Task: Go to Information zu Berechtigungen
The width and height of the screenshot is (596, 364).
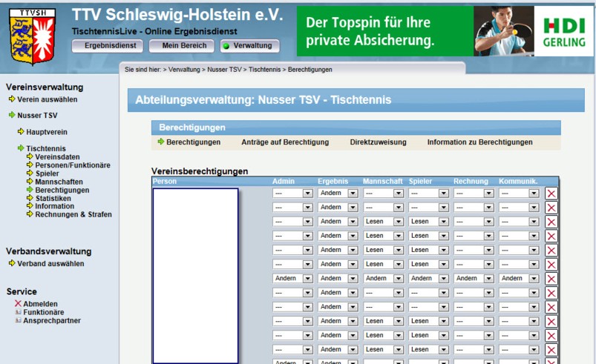Action: pyautogui.click(x=479, y=142)
